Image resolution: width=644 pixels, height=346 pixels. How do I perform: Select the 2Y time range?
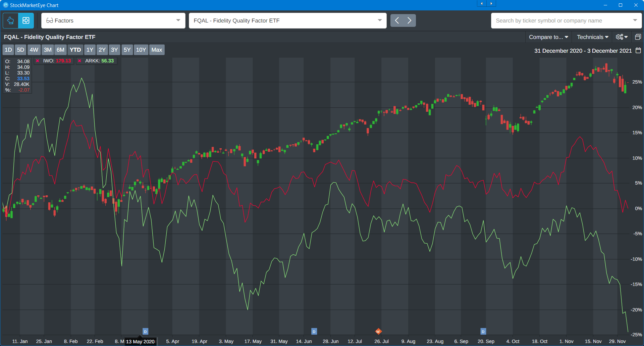point(102,50)
